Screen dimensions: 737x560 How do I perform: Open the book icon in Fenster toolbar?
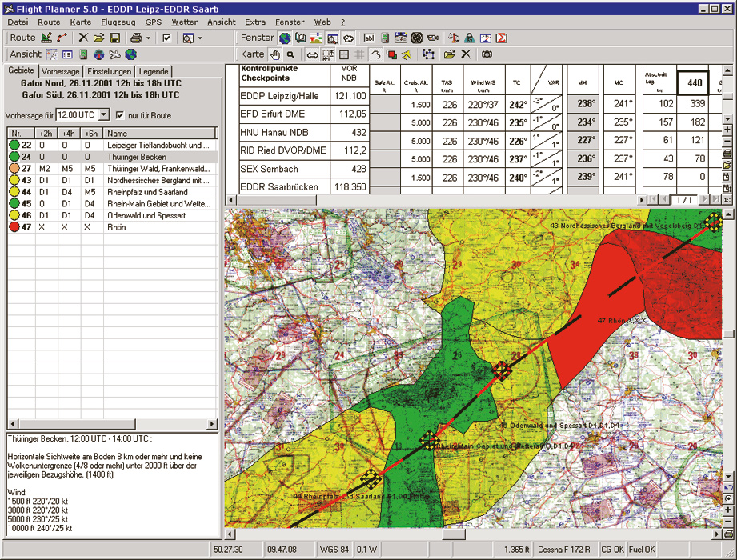click(x=300, y=38)
